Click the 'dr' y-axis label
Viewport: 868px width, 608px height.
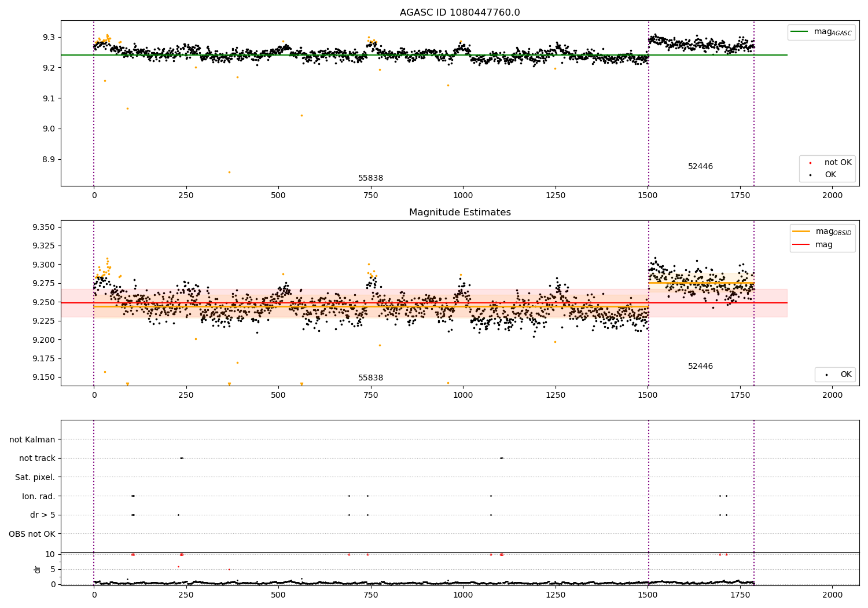pos(38,569)
